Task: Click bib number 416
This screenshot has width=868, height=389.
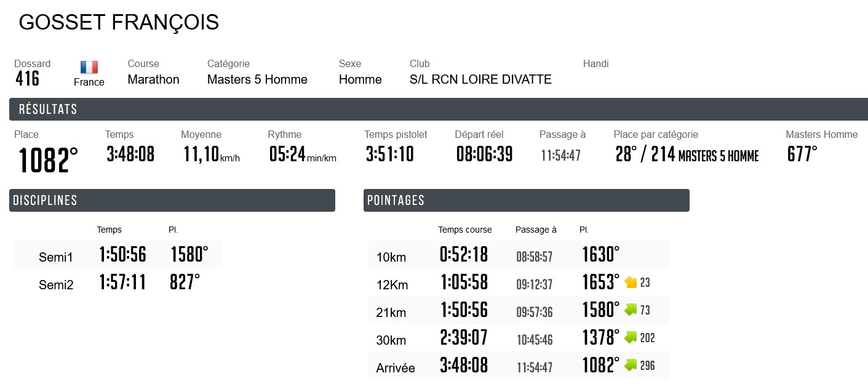Action: point(27,79)
